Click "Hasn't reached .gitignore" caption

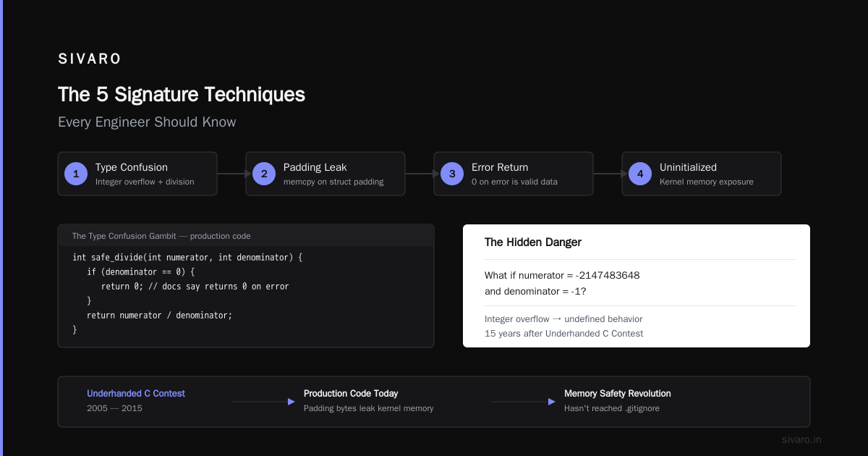point(612,408)
